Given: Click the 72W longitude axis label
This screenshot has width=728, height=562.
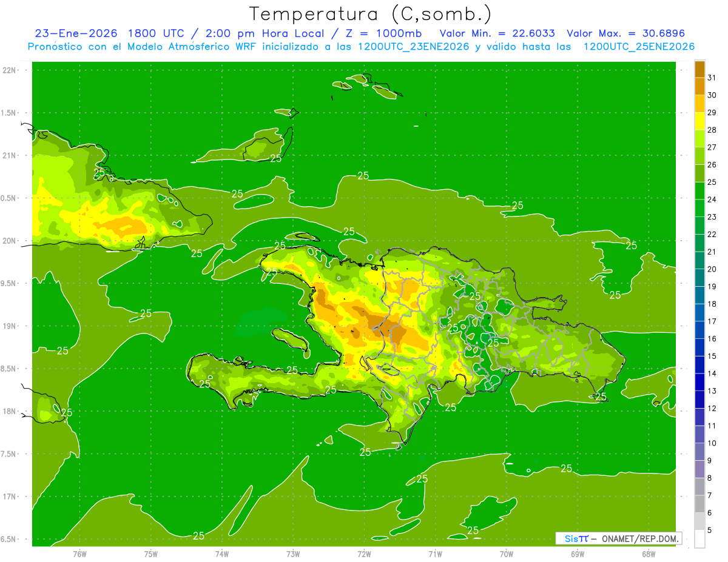Looking at the screenshot, I should click(x=364, y=554).
